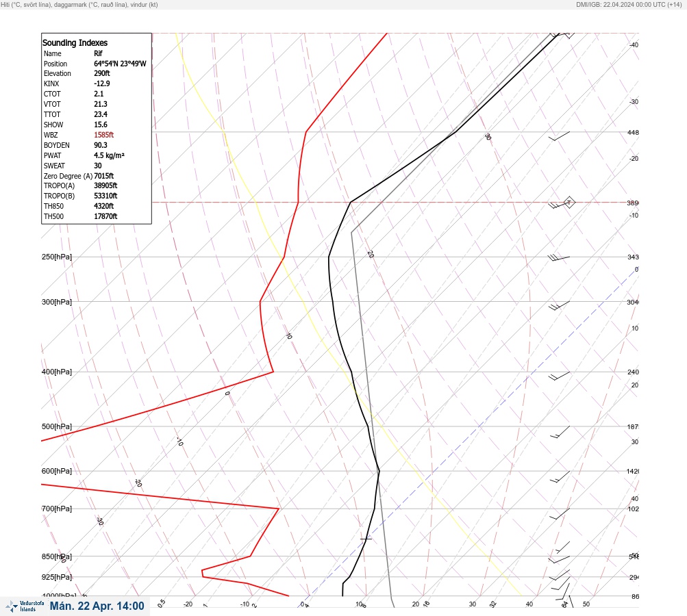
Task: Click the DMI/IGB model run time text
Action: (629, 4)
